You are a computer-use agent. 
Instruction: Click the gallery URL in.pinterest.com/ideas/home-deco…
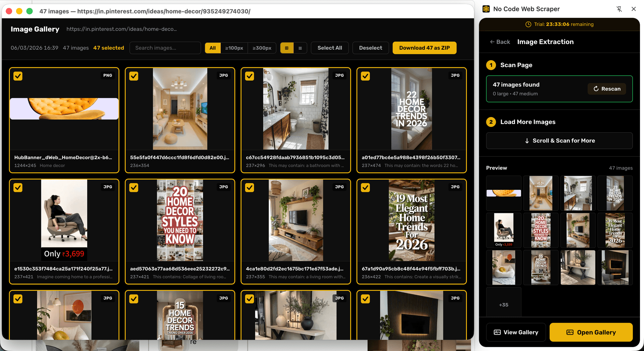(x=121, y=29)
